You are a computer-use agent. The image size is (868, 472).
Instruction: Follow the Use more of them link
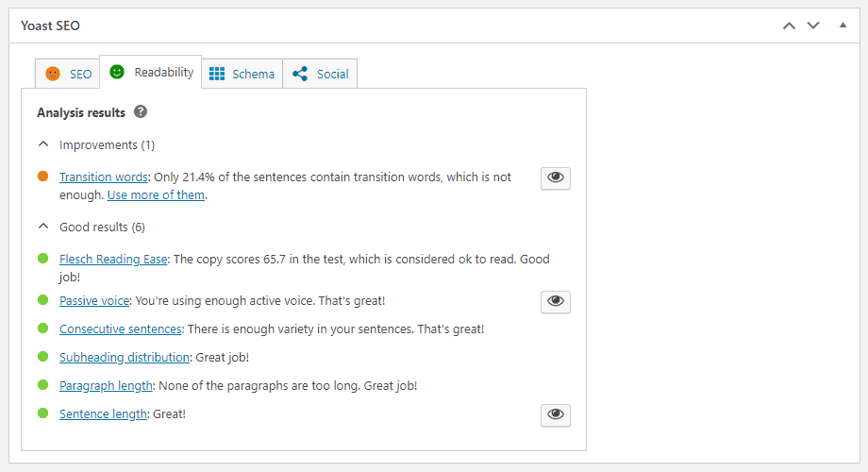pos(156,195)
